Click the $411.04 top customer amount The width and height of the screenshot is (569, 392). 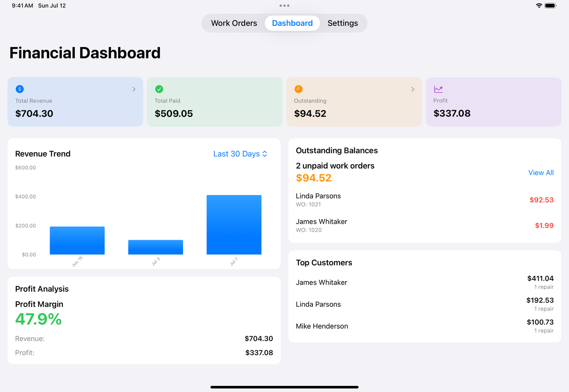(x=540, y=278)
